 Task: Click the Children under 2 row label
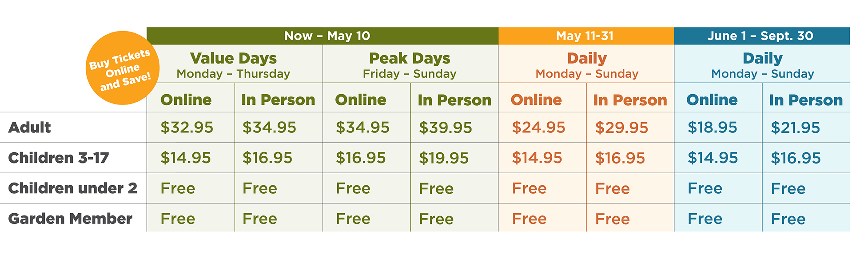coord(72,188)
